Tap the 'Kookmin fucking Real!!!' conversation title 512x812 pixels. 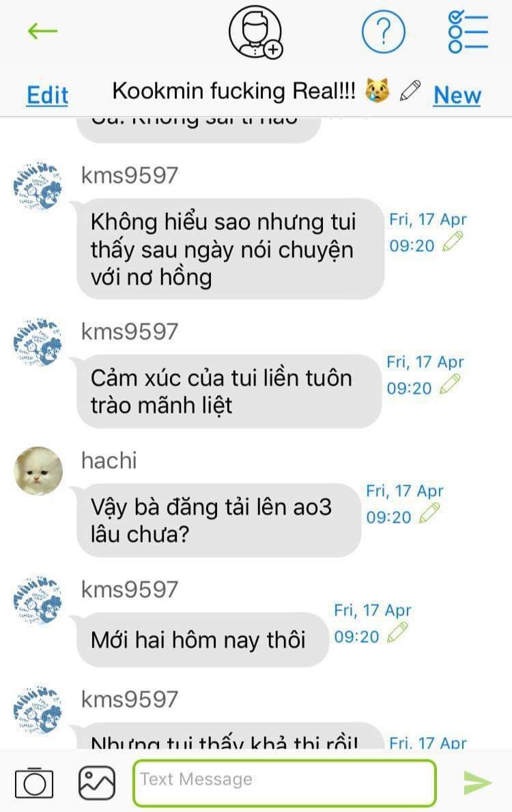(233, 91)
